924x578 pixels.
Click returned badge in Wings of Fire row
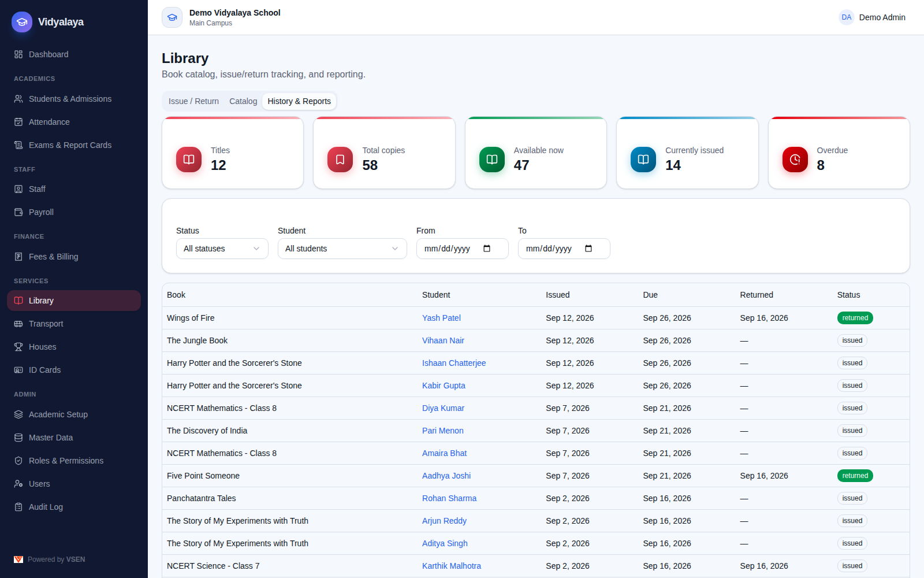(x=855, y=318)
